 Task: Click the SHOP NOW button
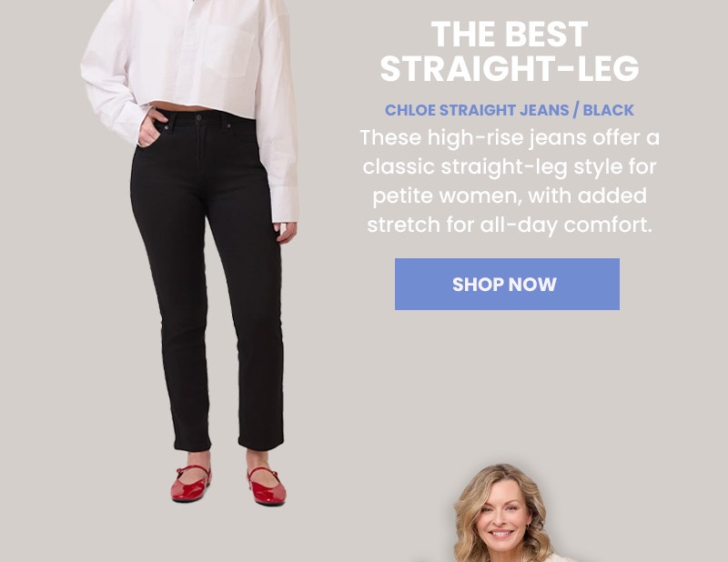pyautogui.click(x=507, y=284)
